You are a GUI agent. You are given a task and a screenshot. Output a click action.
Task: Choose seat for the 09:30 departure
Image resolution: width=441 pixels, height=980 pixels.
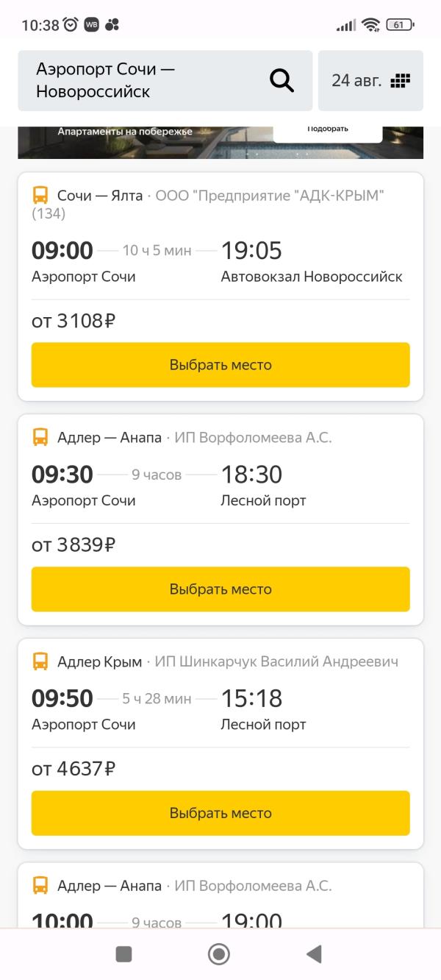click(x=220, y=589)
